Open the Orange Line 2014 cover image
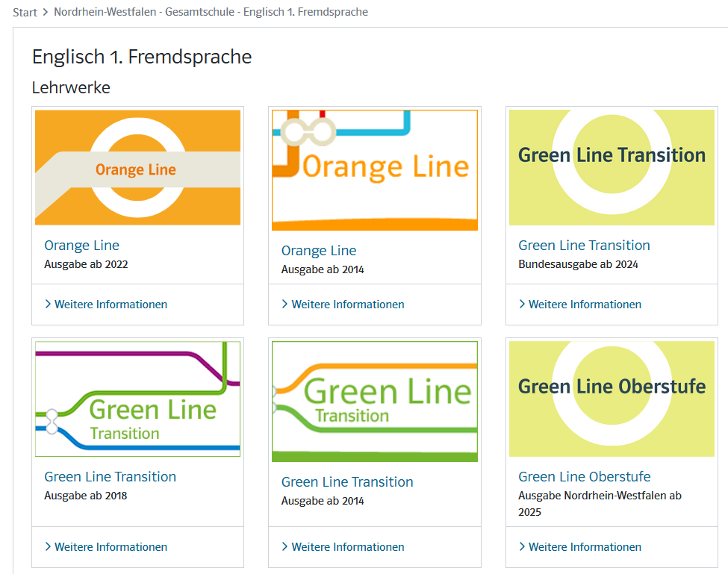 [x=375, y=170]
